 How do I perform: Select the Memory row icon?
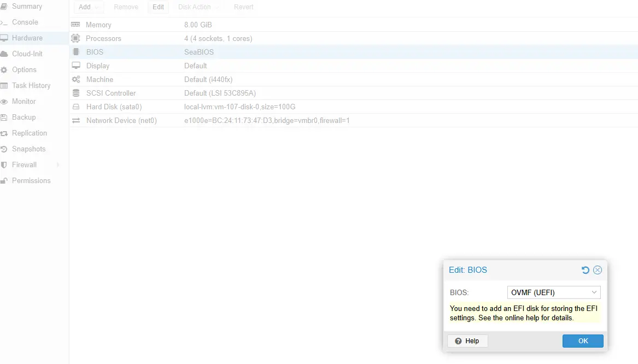coord(76,25)
